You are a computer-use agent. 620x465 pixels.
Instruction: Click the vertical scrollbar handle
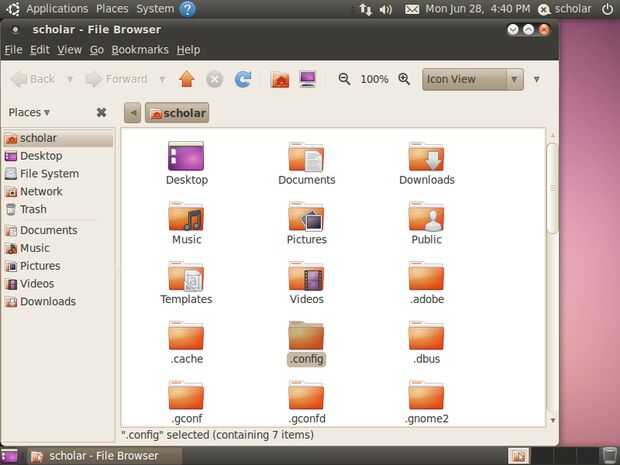click(552, 188)
